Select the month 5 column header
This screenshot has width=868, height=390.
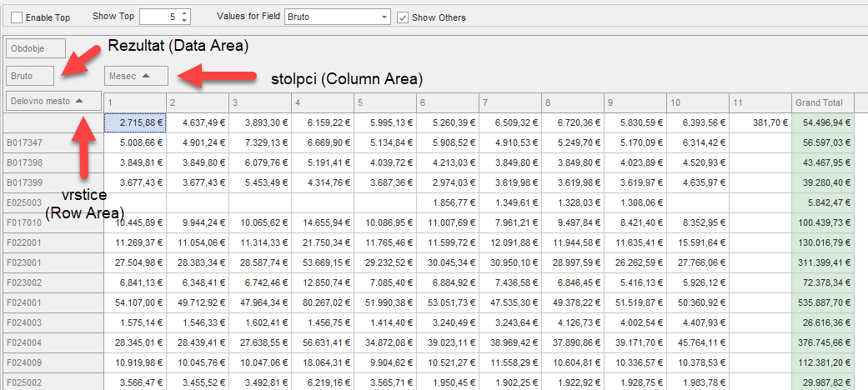384,102
